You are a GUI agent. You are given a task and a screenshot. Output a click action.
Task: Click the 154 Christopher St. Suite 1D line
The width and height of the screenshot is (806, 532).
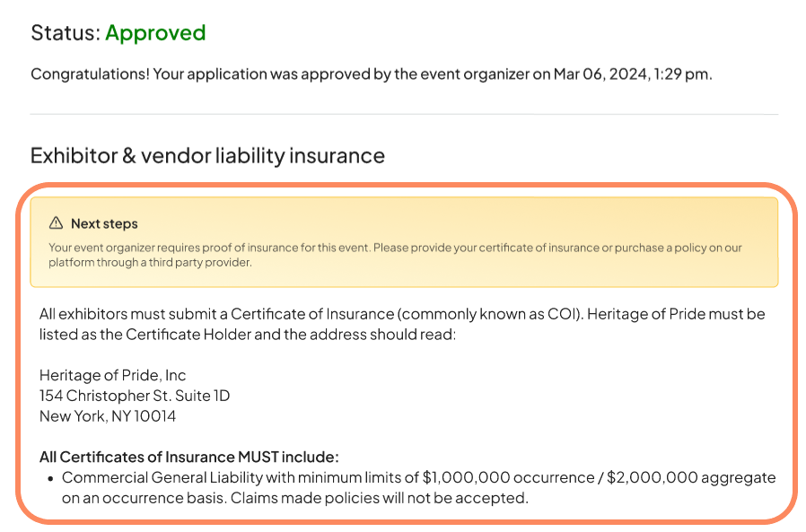135,396
